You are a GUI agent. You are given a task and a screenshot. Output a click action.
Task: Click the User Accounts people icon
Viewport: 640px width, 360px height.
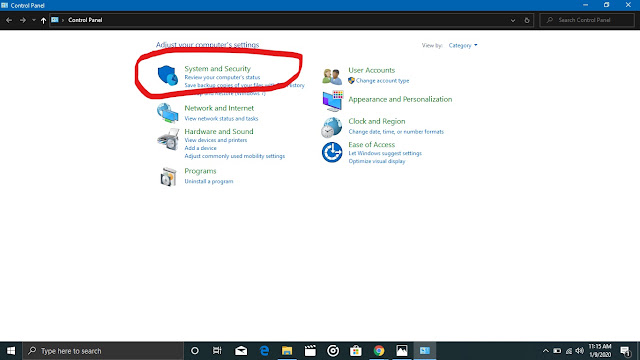tap(332, 76)
